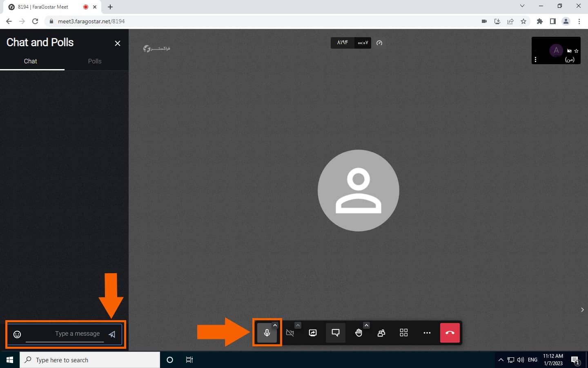Hang up with the red leave button
The height and width of the screenshot is (368, 588).
tap(450, 333)
